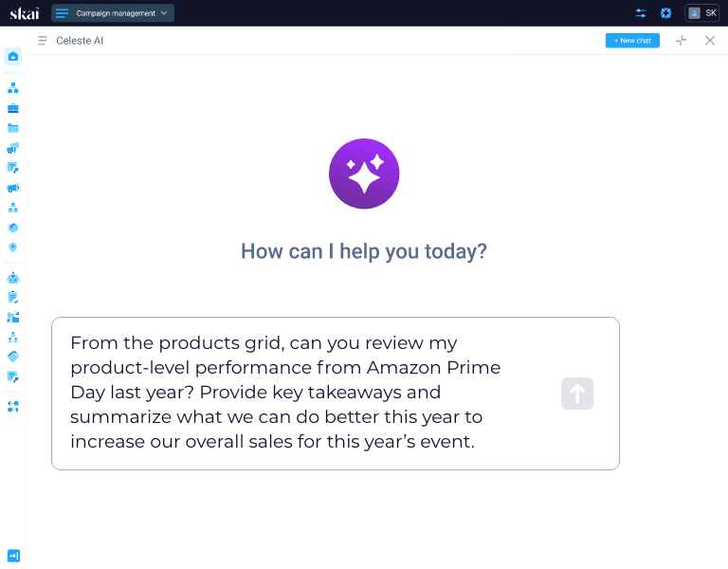728x569 pixels.
Task: Click the collapse panel icon beside New chat
Action: [682, 41]
